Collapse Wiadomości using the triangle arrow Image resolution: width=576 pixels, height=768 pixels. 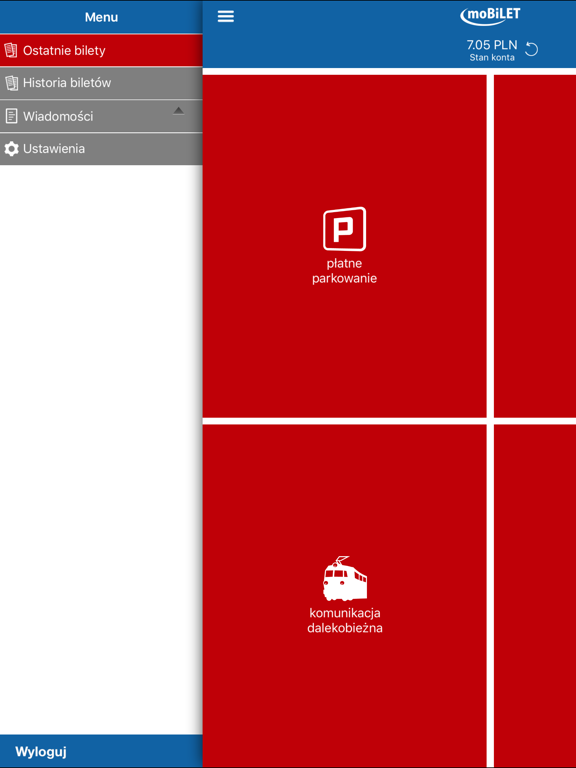pyautogui.click(x=178, y=111)
